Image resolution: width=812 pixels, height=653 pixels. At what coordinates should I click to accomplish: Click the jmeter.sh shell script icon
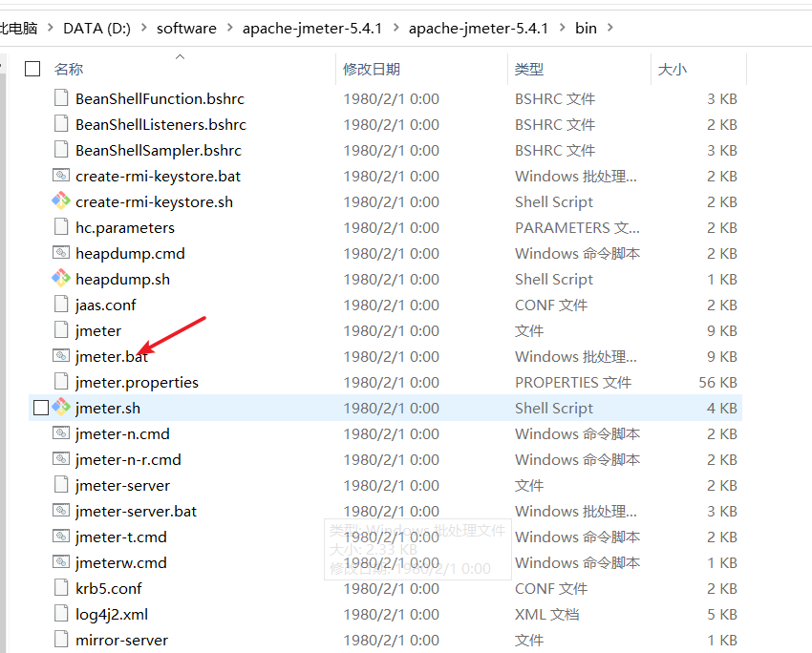point(61,407)
